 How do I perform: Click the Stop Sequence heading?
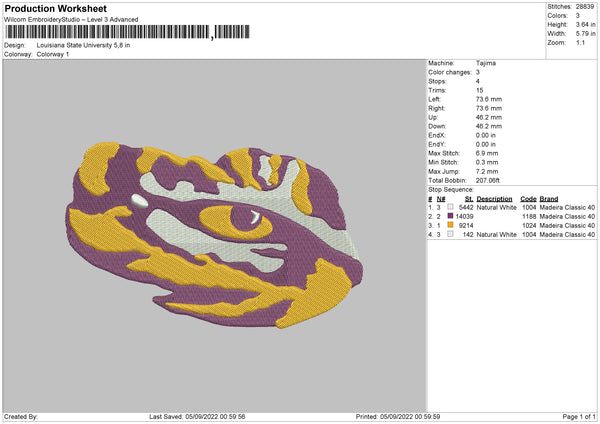pos(451,190)
